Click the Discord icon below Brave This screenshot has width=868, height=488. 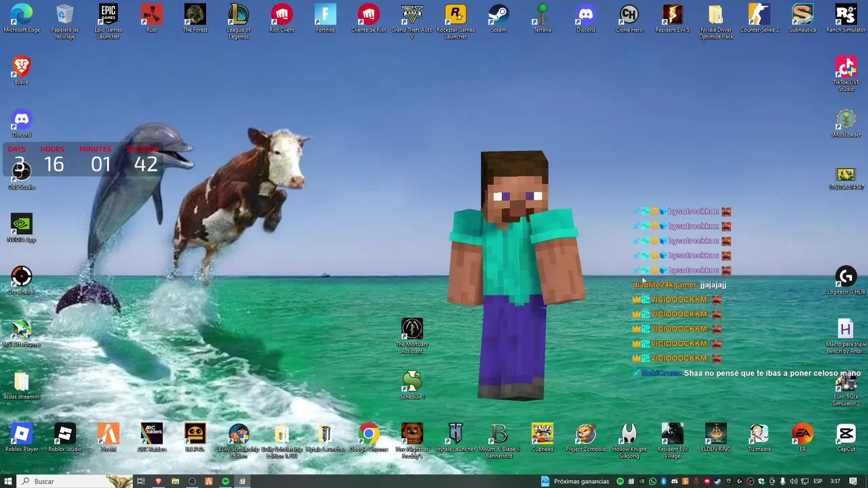click(22, 124)
